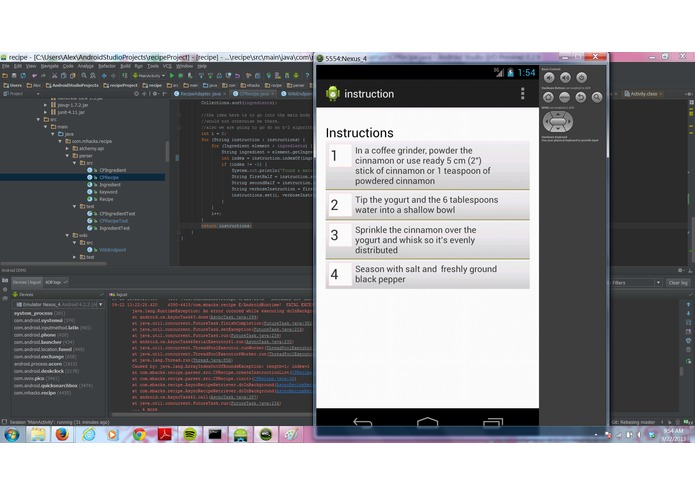This screenshot has width=695, height=494.
Task: Collapse the parser folder node
Action: (67, 156)
